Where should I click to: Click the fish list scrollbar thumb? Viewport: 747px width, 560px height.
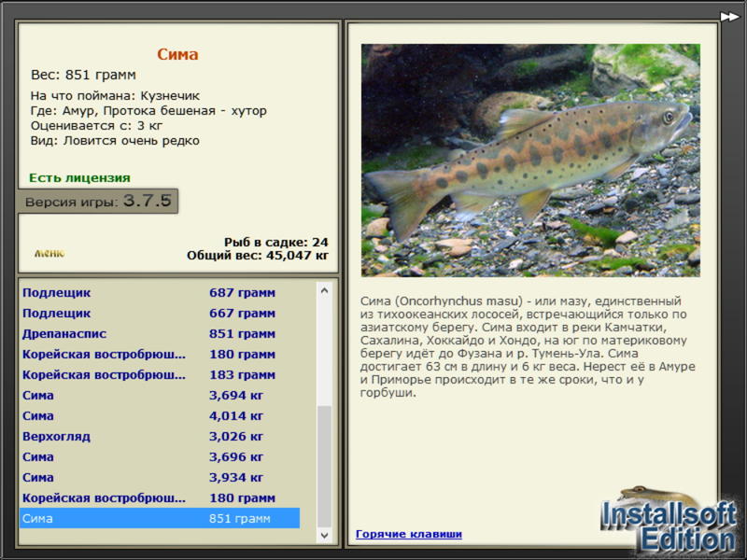[x=324, y=467]
